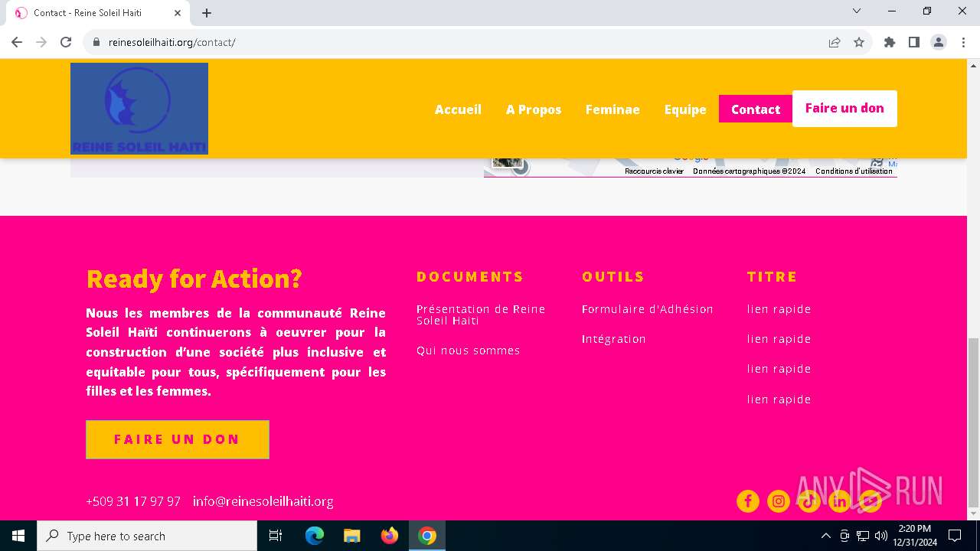Open File Explorer from taskbar
This screenshot has height=551, width=980.
[351, 536]
